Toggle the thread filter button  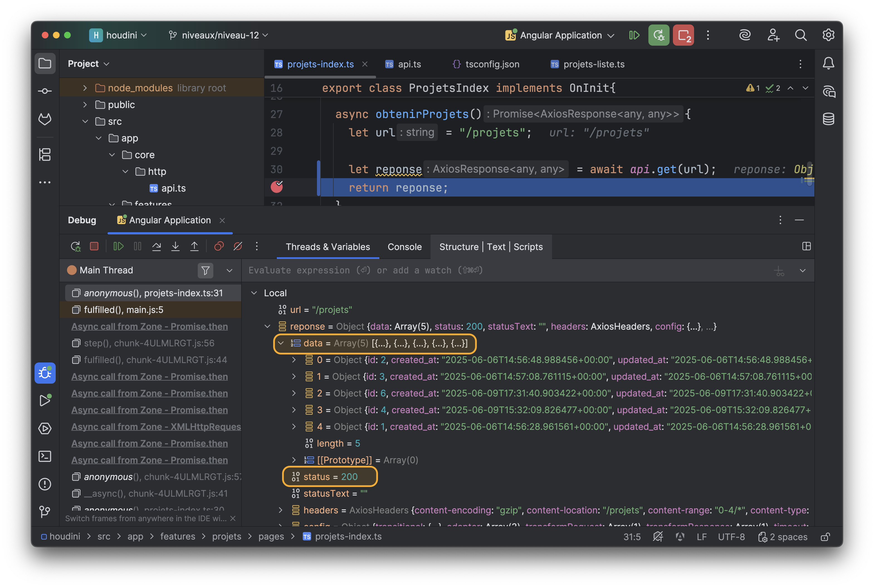point(205,270)
